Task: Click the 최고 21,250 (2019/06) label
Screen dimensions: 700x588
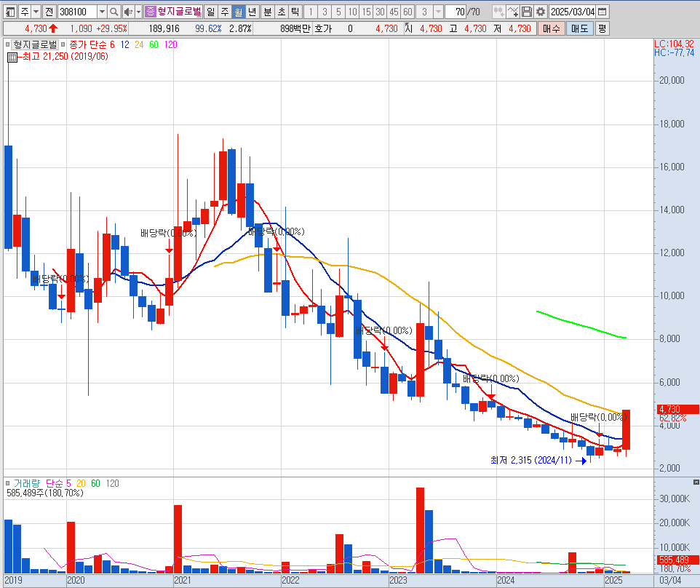Action: (x=65, y=56)
